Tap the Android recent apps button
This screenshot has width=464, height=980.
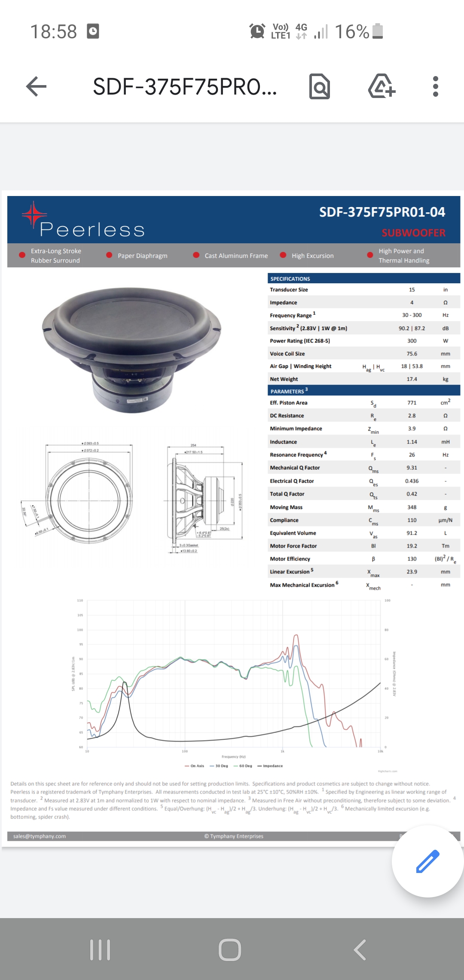100,950
